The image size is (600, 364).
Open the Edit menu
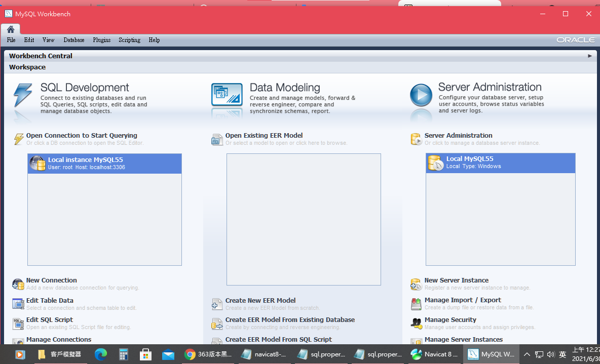coord(29,40)
